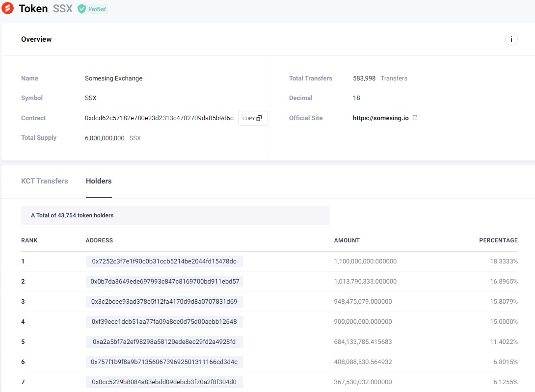Open the https://somesing.io official site link
Image resolution: width=535 pixels, height=392 pixels.
click(380, 118)
